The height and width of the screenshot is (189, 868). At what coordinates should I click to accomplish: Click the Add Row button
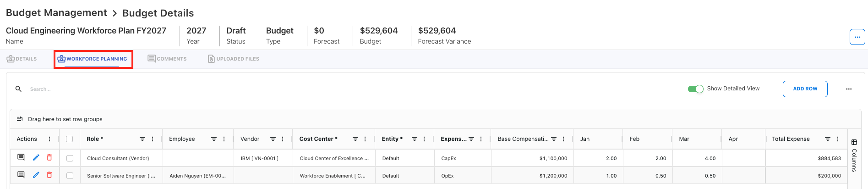click(x=805, y=89)
